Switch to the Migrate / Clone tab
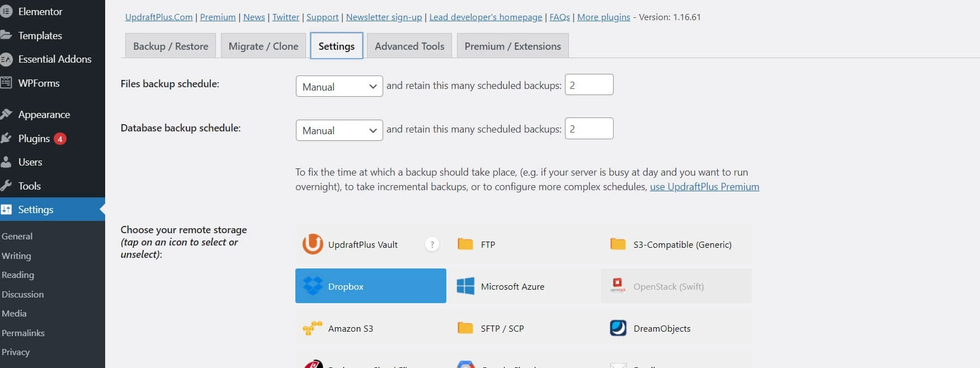980x368 pixels. click(x=263, y=46)
